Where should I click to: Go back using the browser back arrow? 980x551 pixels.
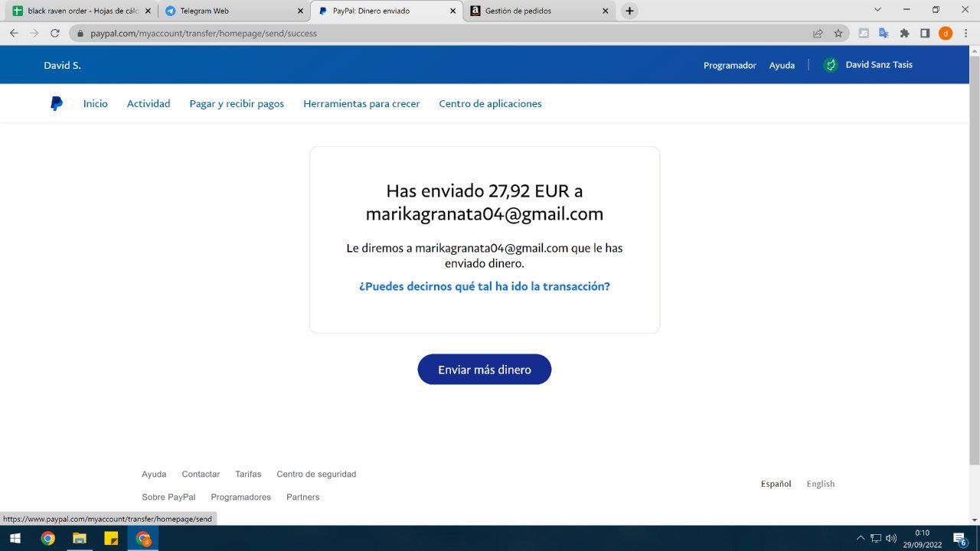tap(14, 33)
